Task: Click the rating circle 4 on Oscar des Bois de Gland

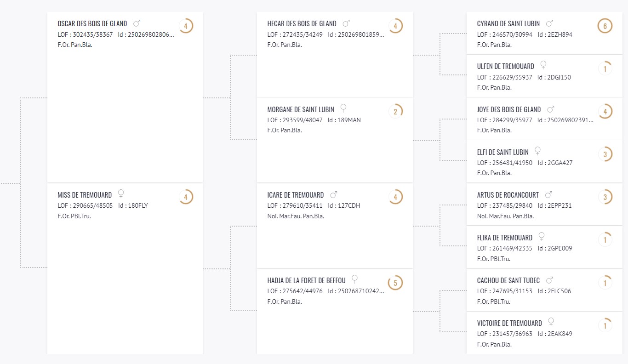Action: coord(186,26)
